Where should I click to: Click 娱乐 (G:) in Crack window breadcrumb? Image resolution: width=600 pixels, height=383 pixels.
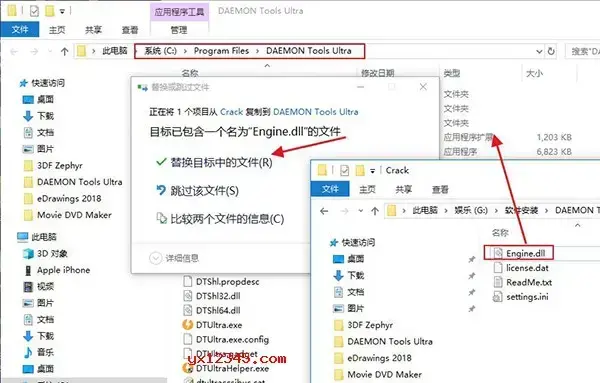(x=471, y=210)
